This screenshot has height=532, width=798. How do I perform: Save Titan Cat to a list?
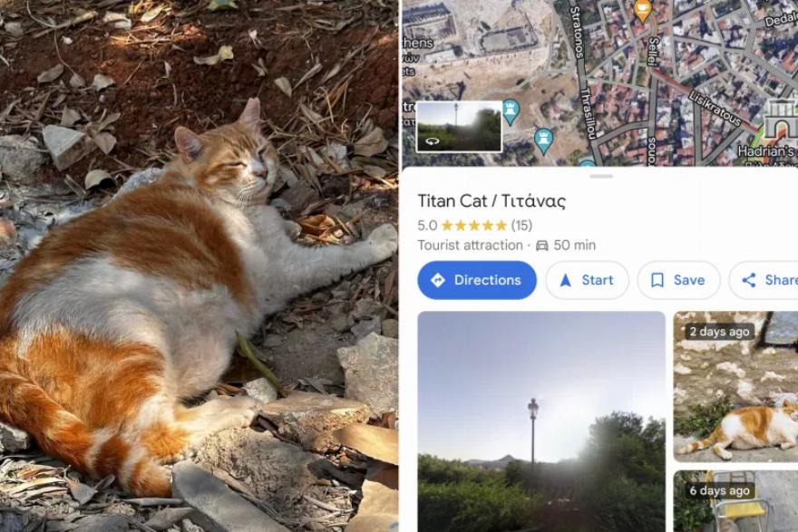679,280
